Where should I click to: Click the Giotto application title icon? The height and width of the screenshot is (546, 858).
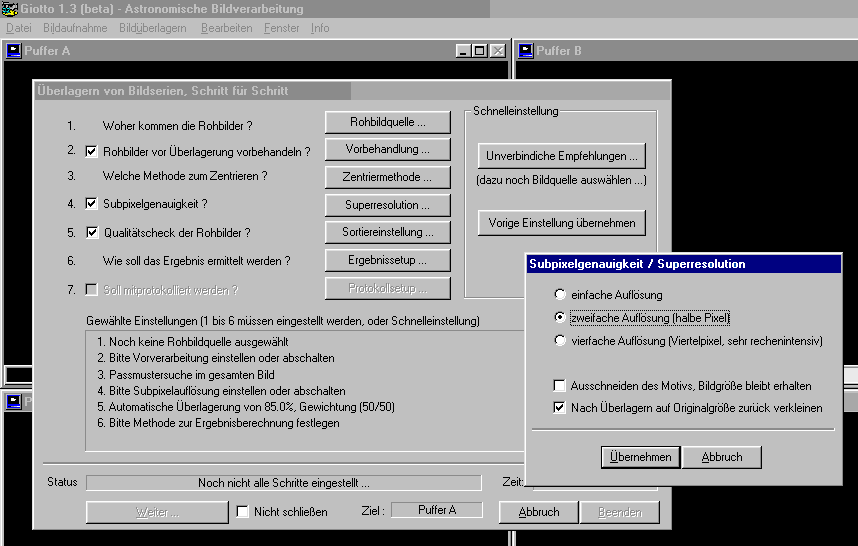(7, 9)
